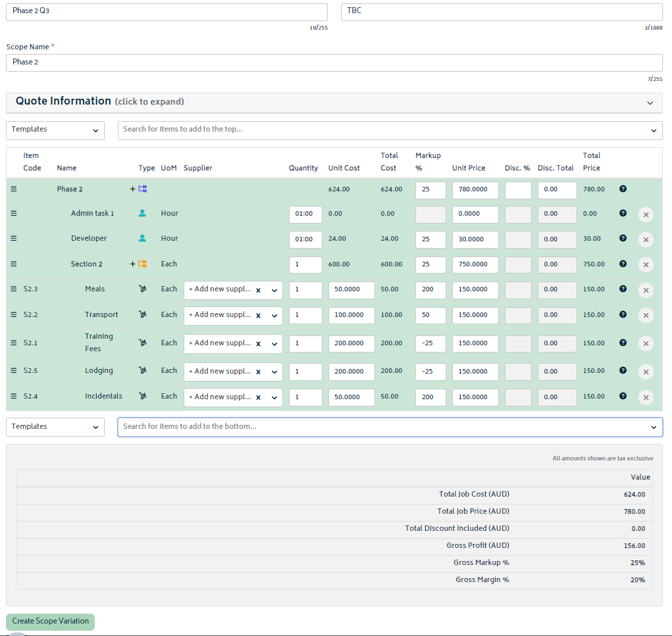Click the drag handle for the Meals row
The height and width of the screenshot is (636, 672).
click(14, 289)
